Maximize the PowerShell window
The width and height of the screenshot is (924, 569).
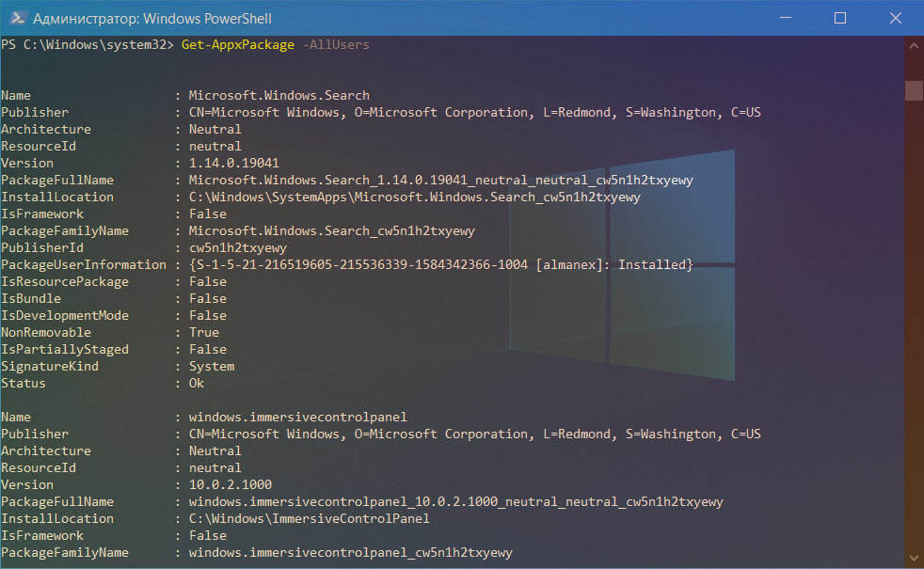tap(840, 18)
